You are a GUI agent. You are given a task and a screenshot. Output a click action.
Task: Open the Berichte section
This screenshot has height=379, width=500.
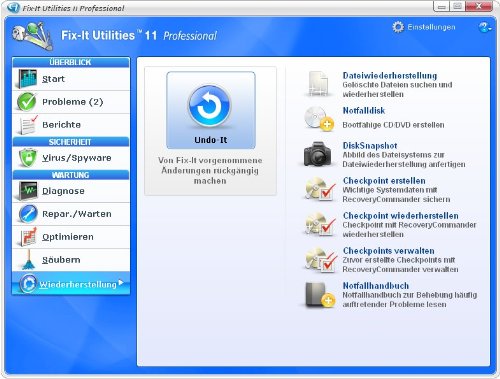[71, 125]
